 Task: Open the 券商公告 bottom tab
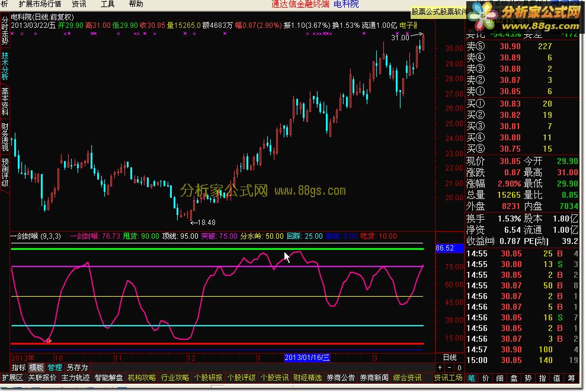[341, 378]
